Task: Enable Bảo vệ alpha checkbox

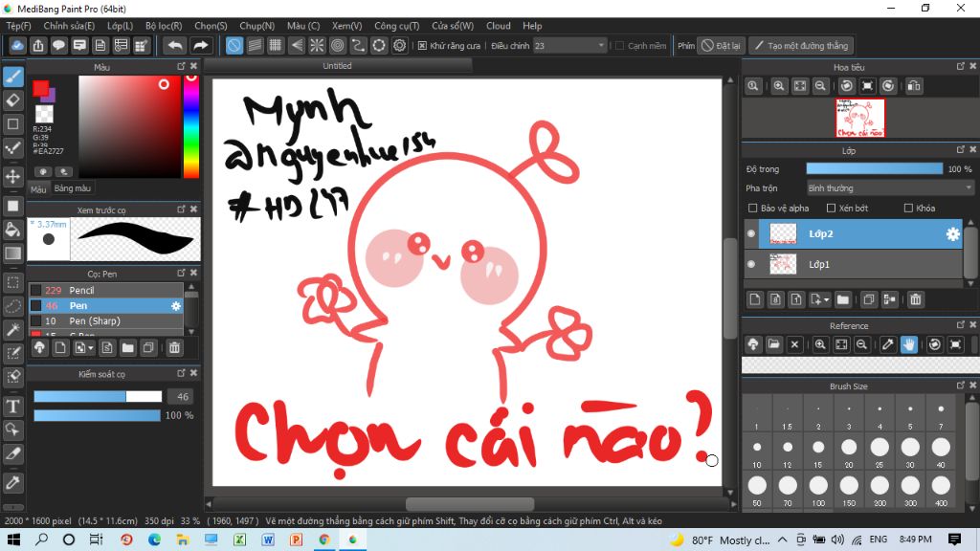Action: click(x=752, y=208)
